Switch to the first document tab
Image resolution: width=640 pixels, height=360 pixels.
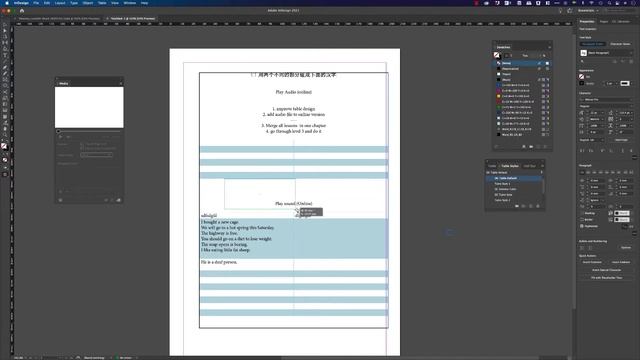click(59, 18)
